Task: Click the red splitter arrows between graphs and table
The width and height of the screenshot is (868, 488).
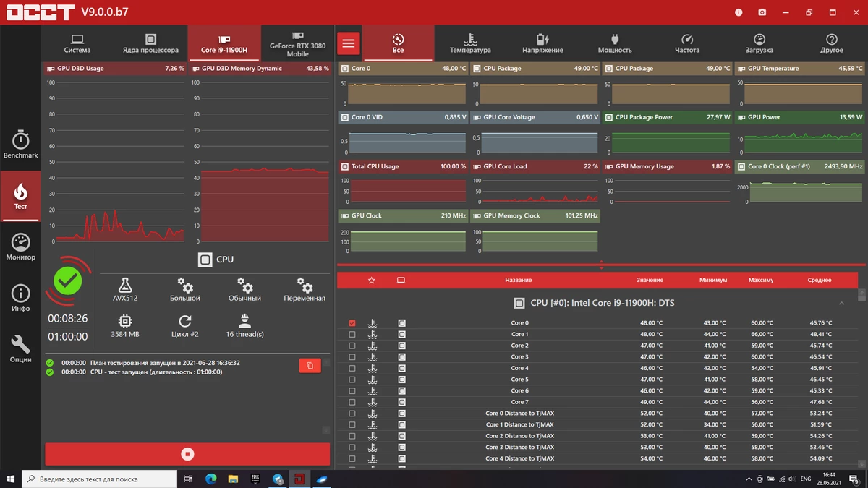Action: (601, 265)
